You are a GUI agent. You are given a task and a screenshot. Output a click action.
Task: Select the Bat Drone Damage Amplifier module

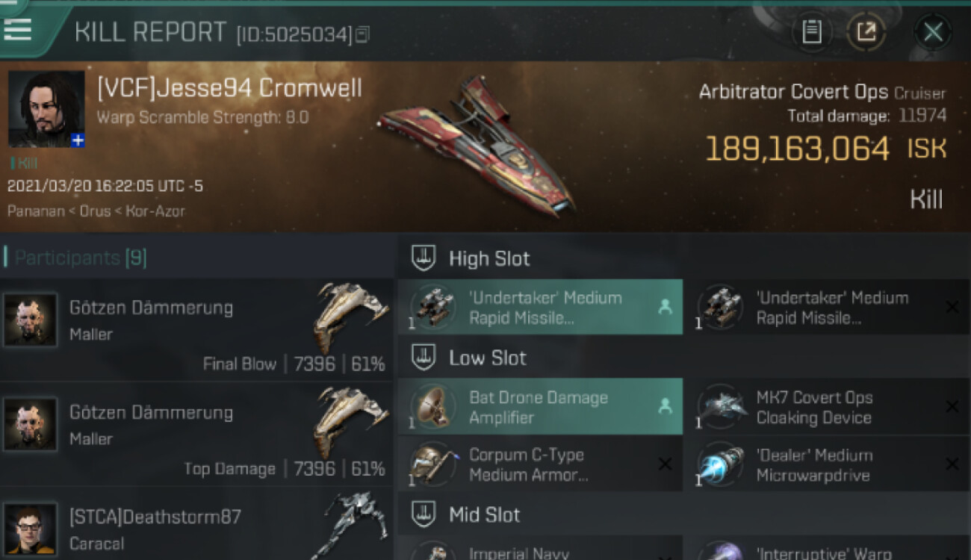[541, 407]
